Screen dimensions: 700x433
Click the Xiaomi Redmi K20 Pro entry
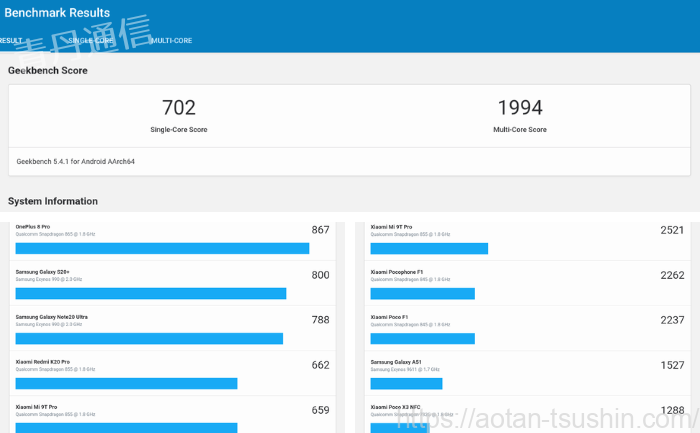tap(44, 362)
